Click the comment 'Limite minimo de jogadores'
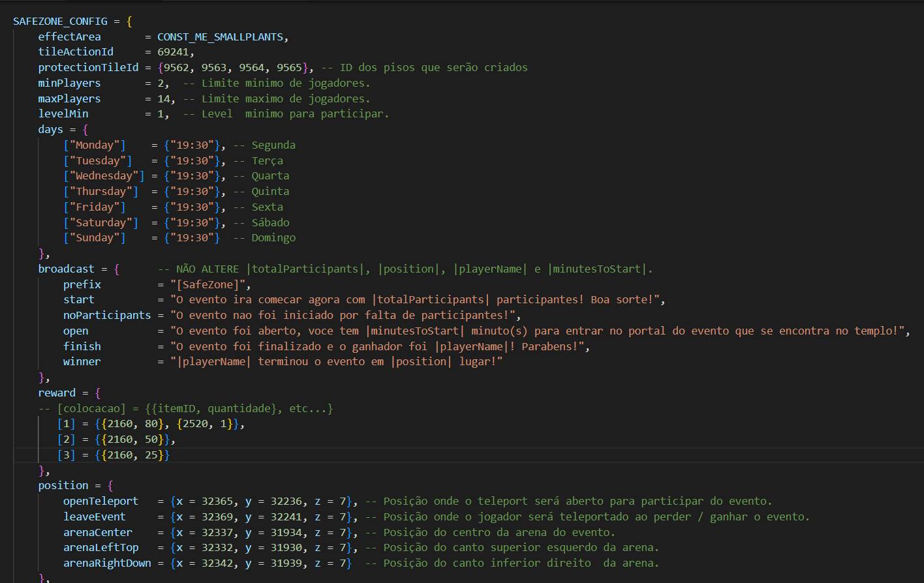The height and width of the screenshot is (583, 924). point(277,83)
